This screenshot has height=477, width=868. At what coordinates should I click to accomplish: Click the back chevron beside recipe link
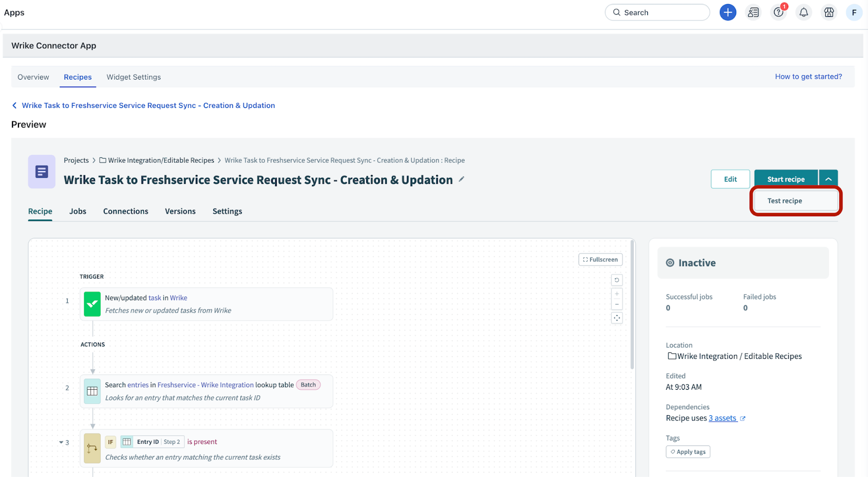coord(14,105)
